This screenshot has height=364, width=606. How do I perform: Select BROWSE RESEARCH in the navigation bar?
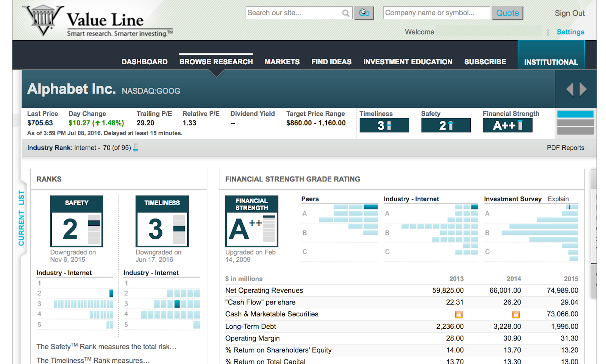click(216, 62)
